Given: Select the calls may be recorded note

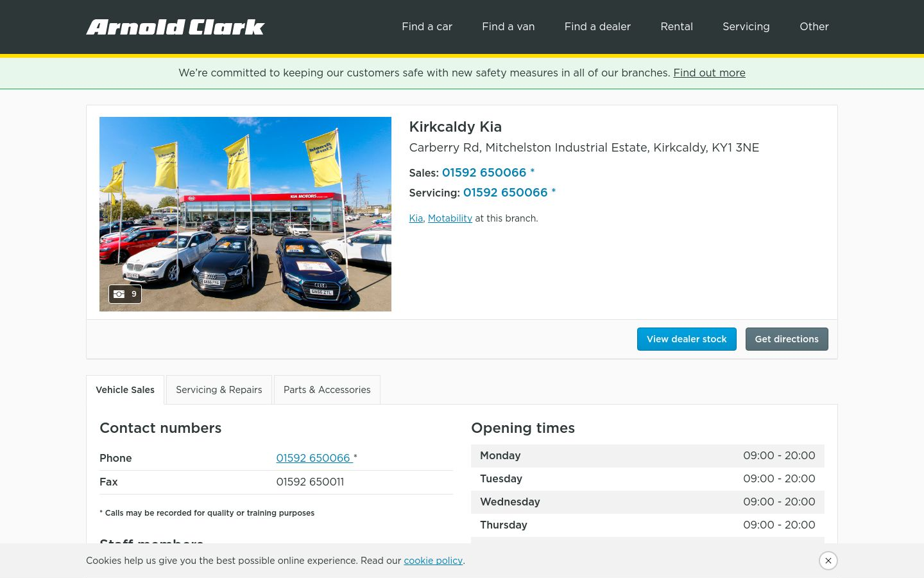Looking at the screenshot, I should [207, 513].
